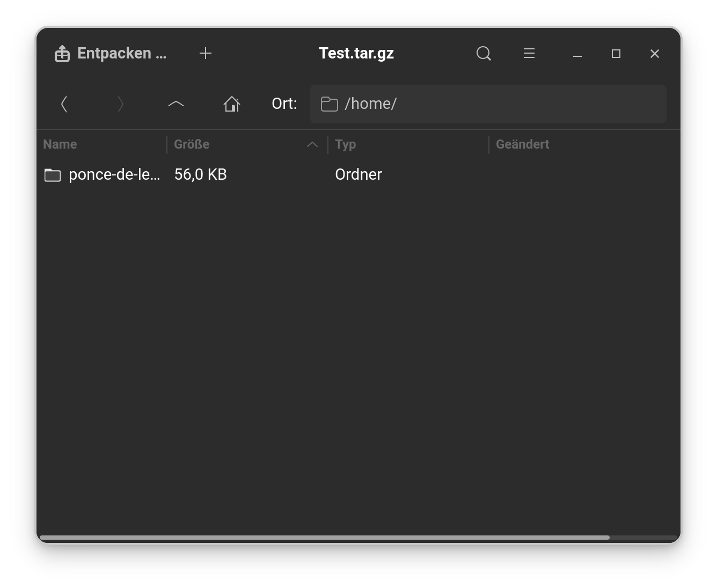Go forward with the right arrow
This screenshot has width=717, height=588.
coord(120,104)
